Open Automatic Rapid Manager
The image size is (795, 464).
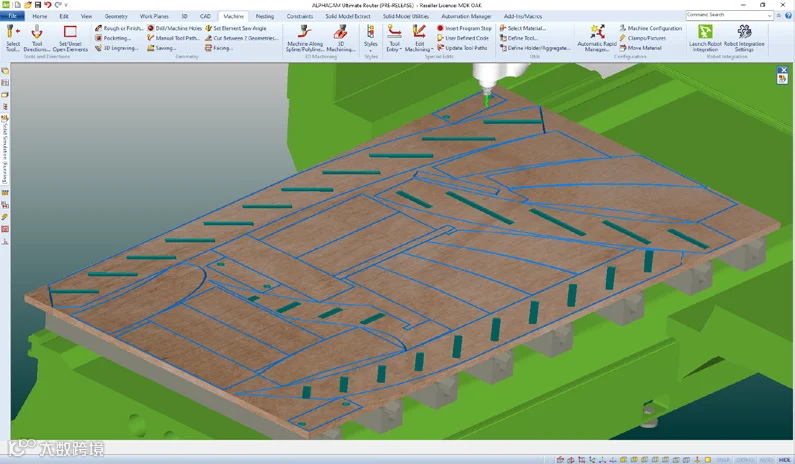pyautogui.click(x=597, y=39)
